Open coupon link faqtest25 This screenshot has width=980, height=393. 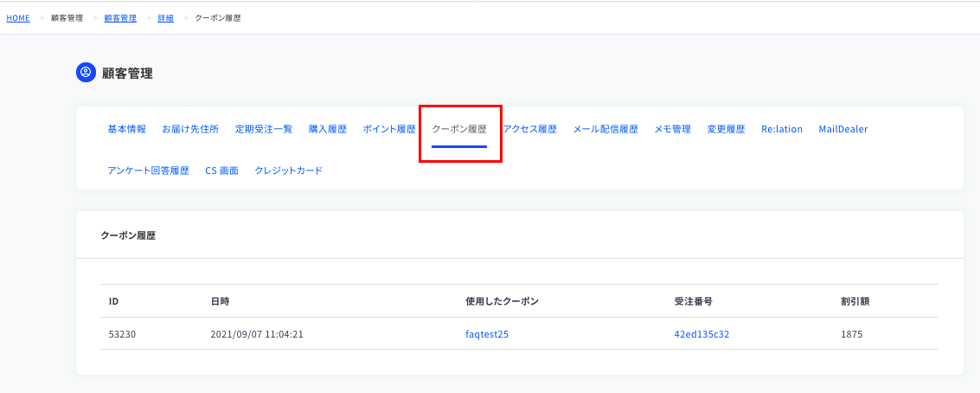(x=487, y=334)
